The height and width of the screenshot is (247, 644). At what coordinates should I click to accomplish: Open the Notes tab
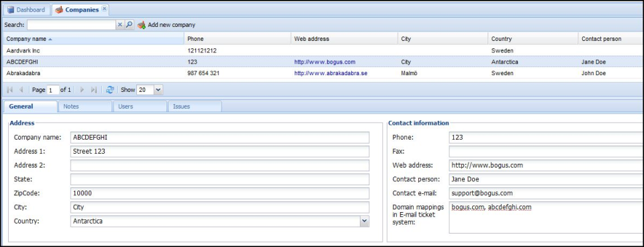85,106
